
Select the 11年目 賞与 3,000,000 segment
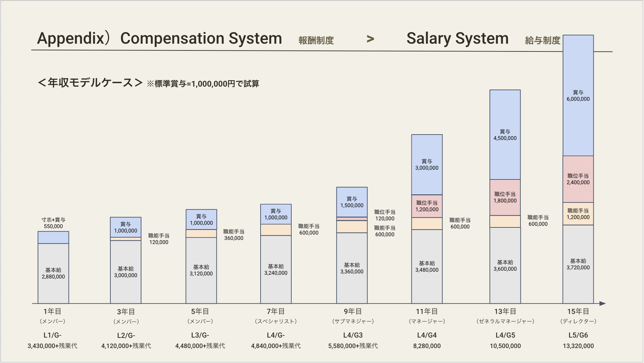click(427, 164)
